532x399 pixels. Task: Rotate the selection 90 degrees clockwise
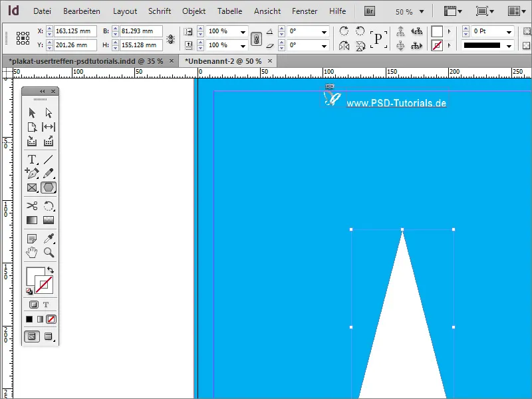(x=344, y=31)
